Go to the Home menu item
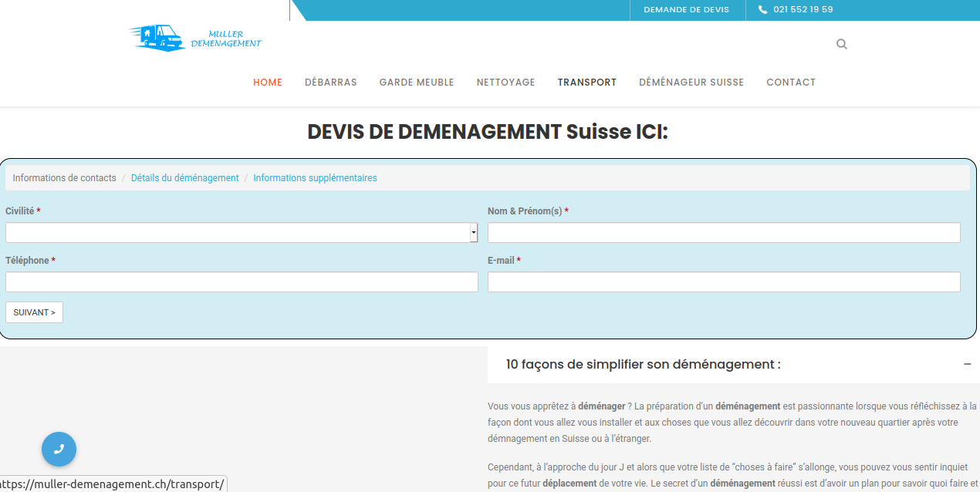 pos(268,83)
